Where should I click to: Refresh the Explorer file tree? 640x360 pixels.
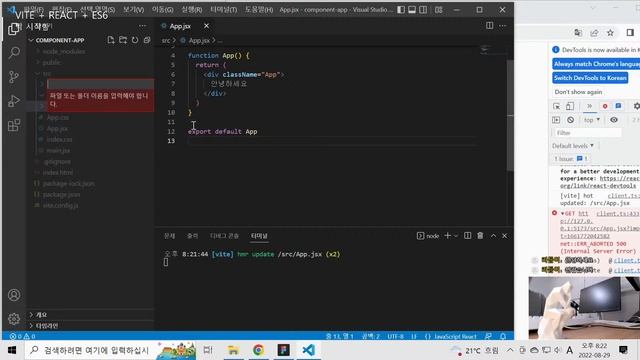point(135,40)
